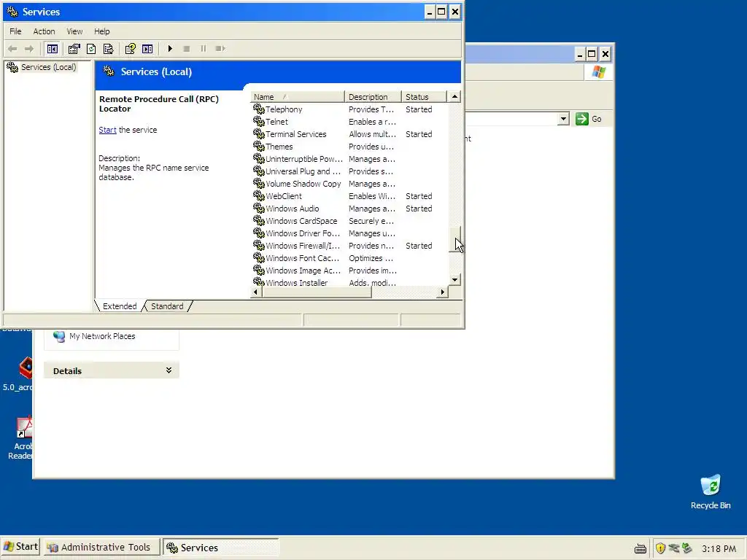The width and height of the screenshot is (747, 560).
Task: Click the vertical scrollbar up arrow
Action: (x=455, y=97)
